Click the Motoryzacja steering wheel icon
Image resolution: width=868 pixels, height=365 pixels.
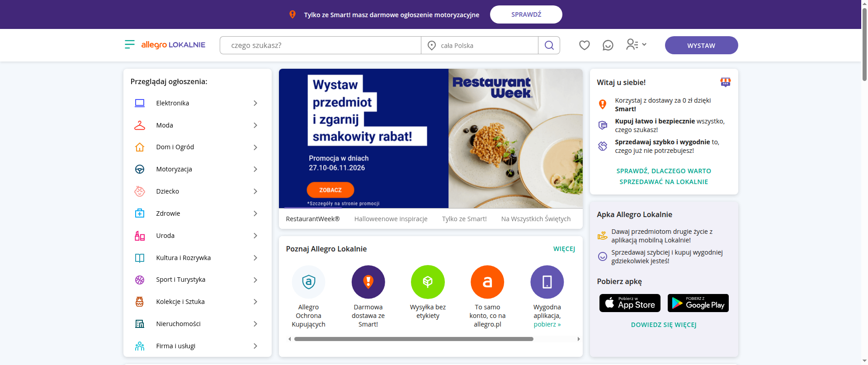pyautogui.click(x=140, y=169)
